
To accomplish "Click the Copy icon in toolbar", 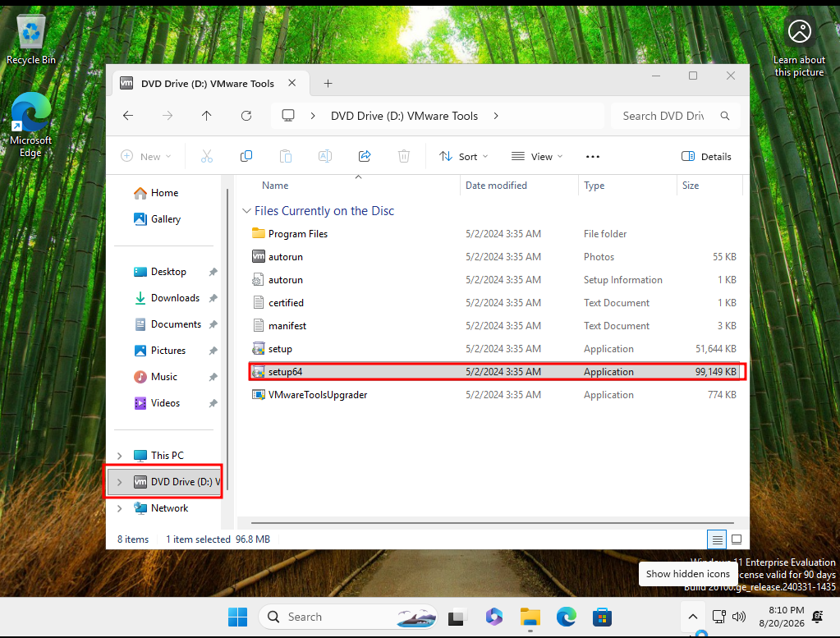I will [x=246, y=156].
